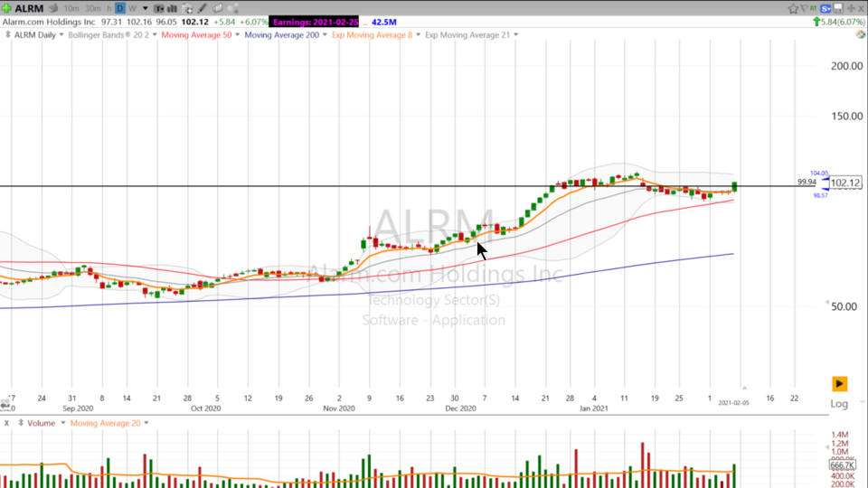Viewport: 868px width, 488px height.
Task: Click the left arrow beside the volume scale
Action: click(x=827, y=447)
